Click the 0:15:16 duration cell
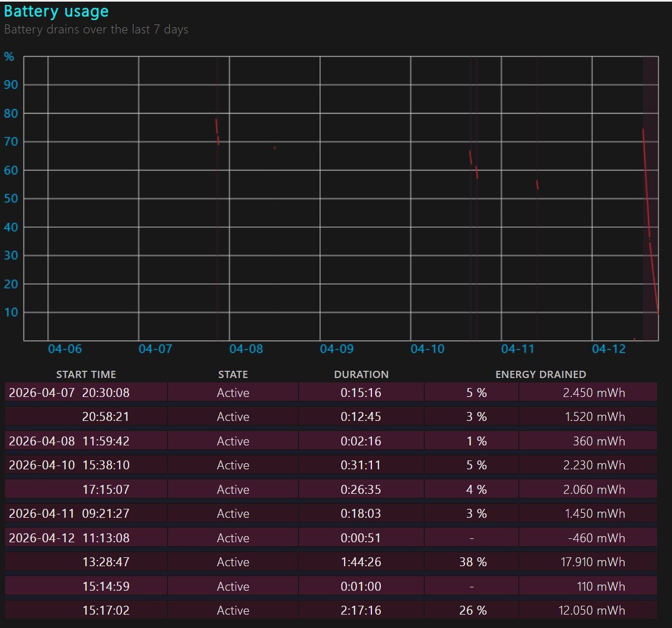Image resolution: width=672 pixels, height=628 pixels. tap(361, 392)
